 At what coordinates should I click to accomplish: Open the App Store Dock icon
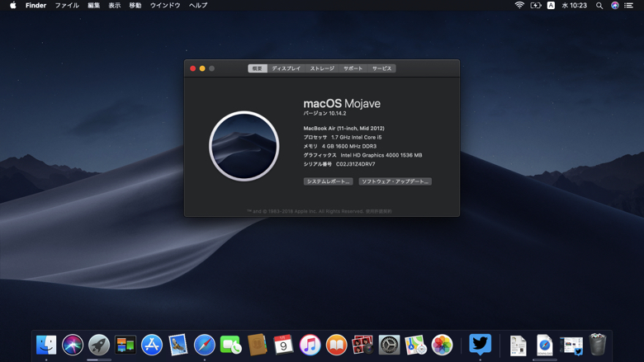point(152,345)
